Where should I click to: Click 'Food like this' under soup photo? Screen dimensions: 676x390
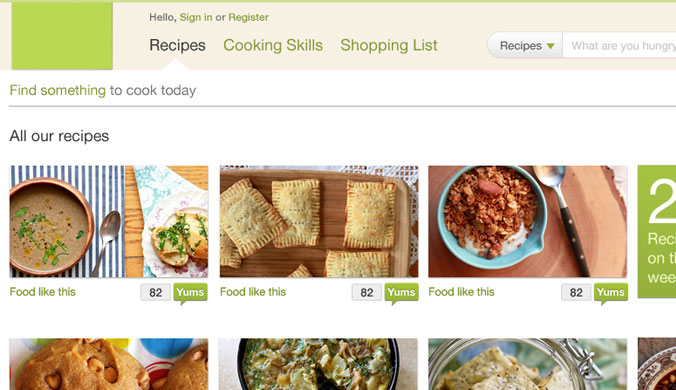pyautogui.click(x=43, y=292)
